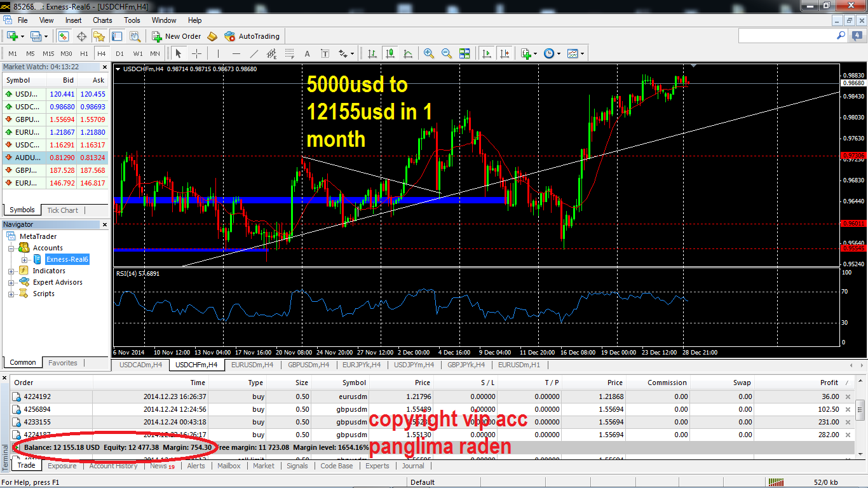Toggle the Navigator window star-folder icon
Image resolution: width=868 pixels, height=488 pixels.
pyautogui.click(x=99, y=36)
